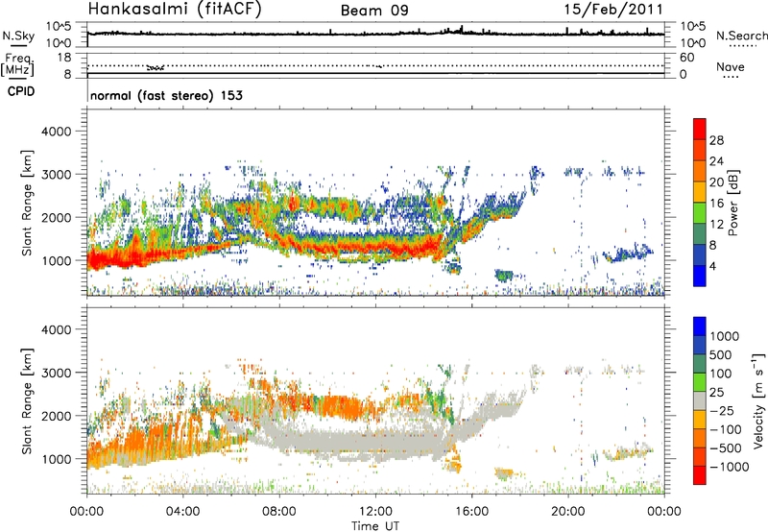Click the 'N.Search' label

tap(741, 36)
